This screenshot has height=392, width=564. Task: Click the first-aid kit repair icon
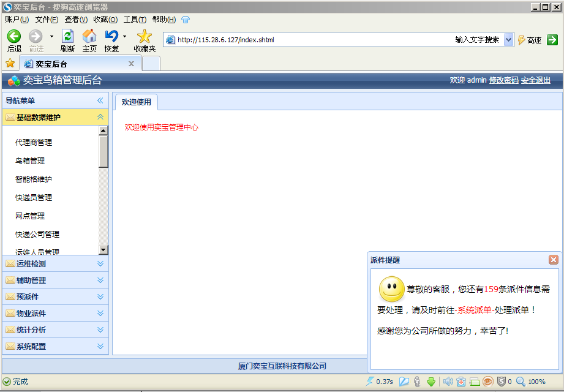461,382
